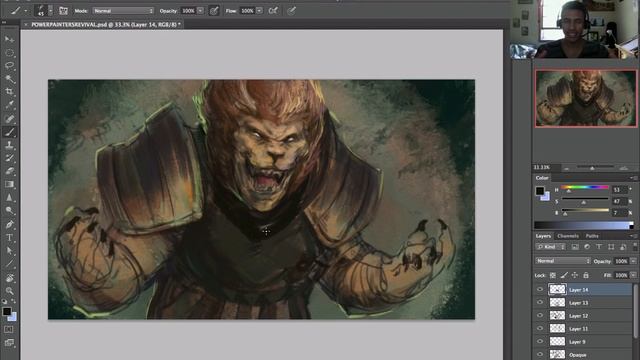This screenshot has width=640, height=360.
Task: Open the brush Opacity slider dropdown
Action: pyautogui.click(x=200, y=11)
